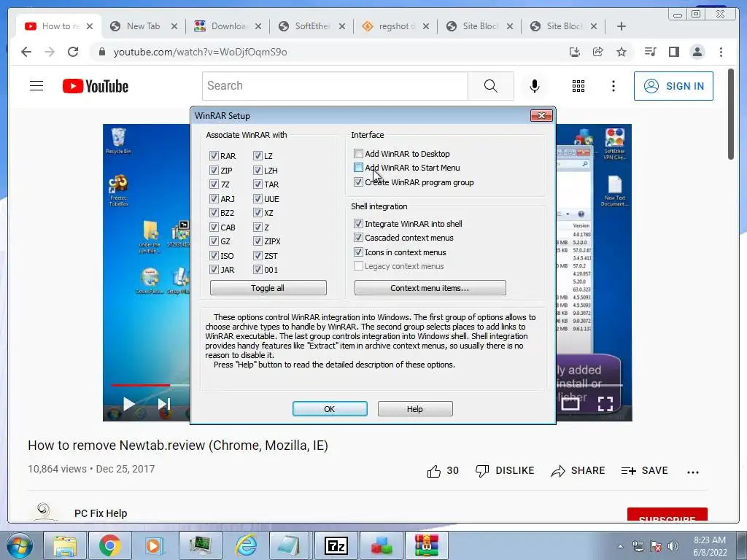
Task: Open more actions ellipsis below video
Action: click(x=693, y=472)
